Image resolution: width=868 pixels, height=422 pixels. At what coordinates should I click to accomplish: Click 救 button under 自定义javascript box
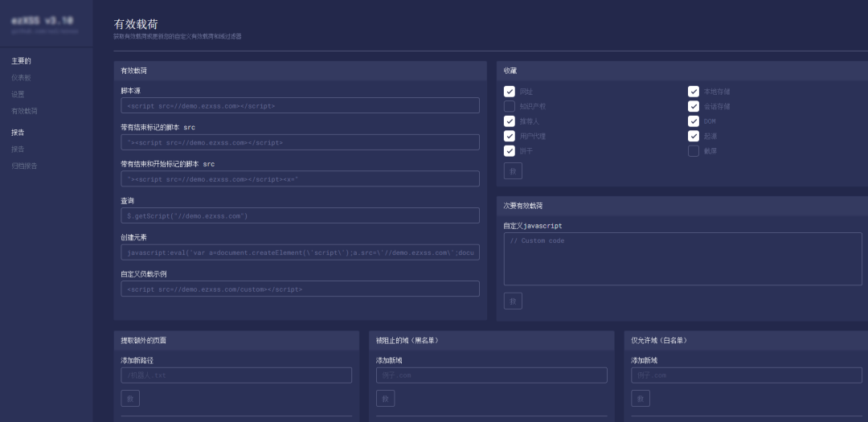click(513, 301)
